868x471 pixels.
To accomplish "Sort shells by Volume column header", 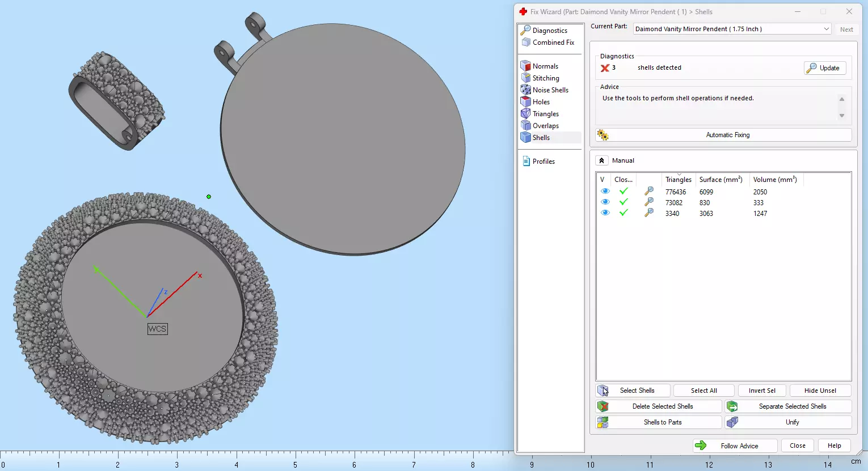I will [x=775, y=180].
